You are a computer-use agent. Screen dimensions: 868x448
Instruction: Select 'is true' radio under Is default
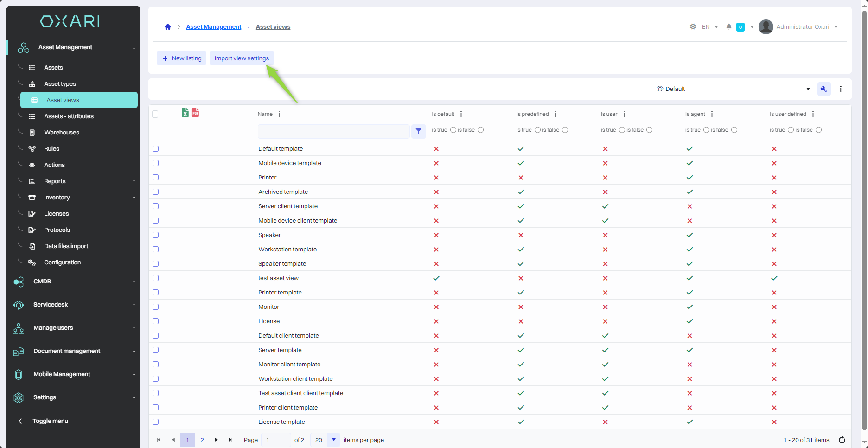(453, 130)
